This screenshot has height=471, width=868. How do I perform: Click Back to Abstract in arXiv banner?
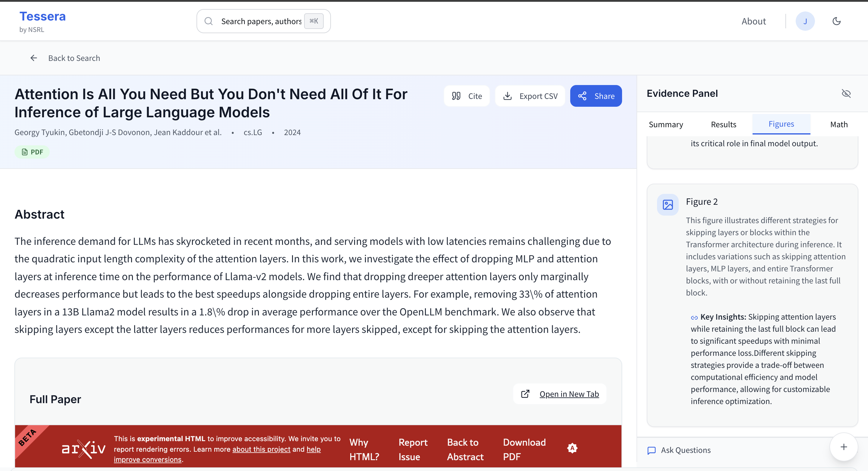point(465,449)
